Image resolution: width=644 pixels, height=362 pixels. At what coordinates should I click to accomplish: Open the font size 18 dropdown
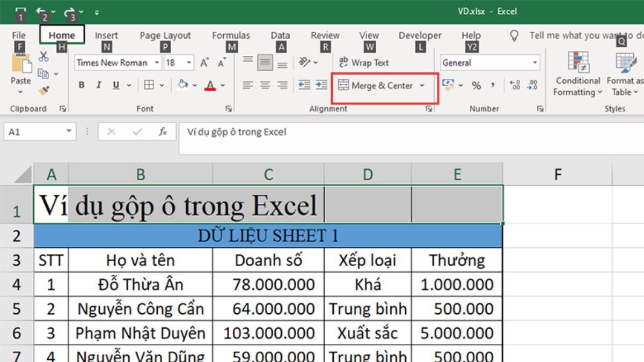tap(189, 63)
